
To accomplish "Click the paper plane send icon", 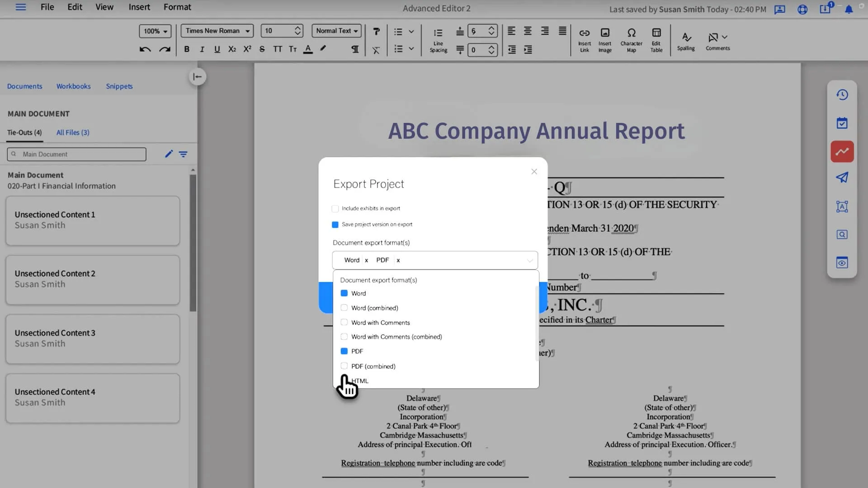I will point(842,178).
